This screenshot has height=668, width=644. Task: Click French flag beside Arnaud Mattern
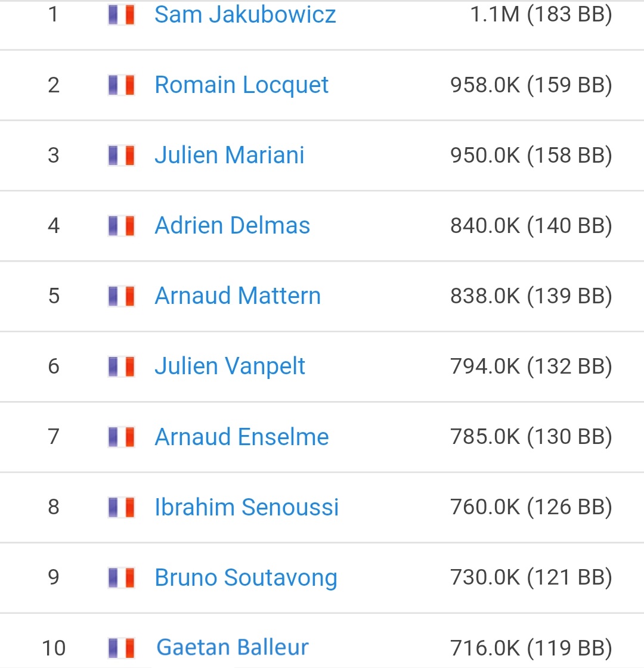point(122,296)
